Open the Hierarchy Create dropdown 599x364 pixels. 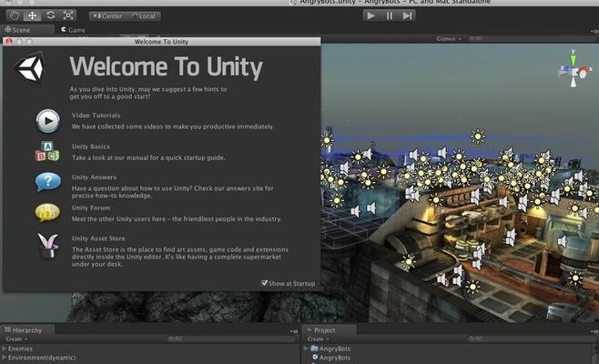(16, 339)
